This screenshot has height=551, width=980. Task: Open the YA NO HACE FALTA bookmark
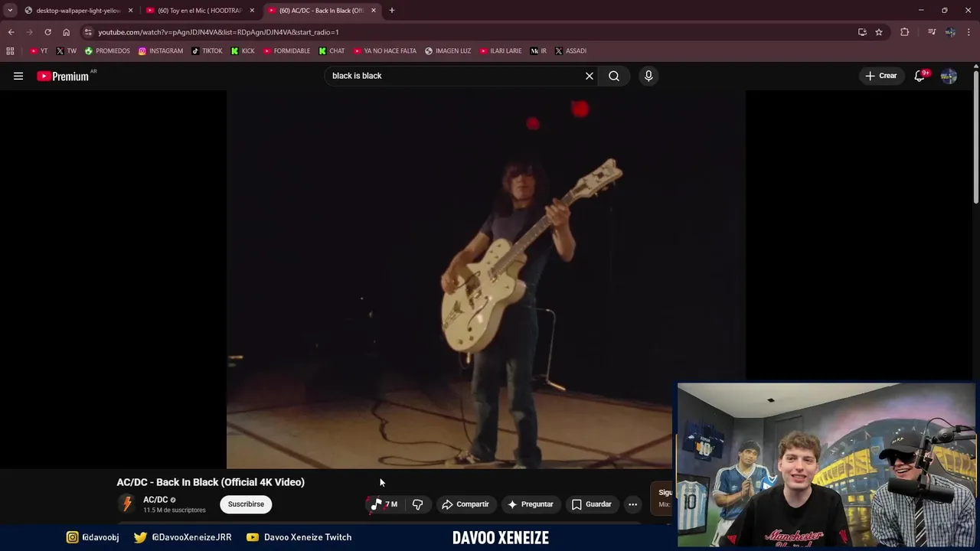(385, 51)
